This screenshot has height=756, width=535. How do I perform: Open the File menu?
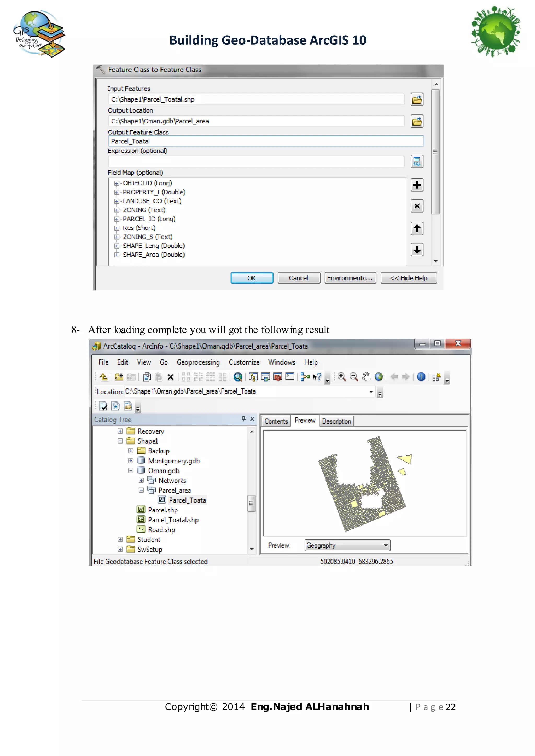(x=103, y=362)
